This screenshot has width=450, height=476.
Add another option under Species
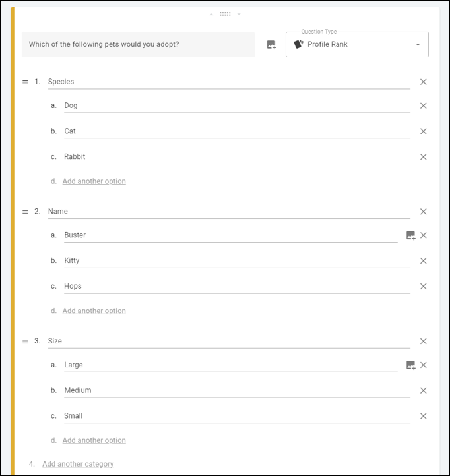[x=94, y=181]
